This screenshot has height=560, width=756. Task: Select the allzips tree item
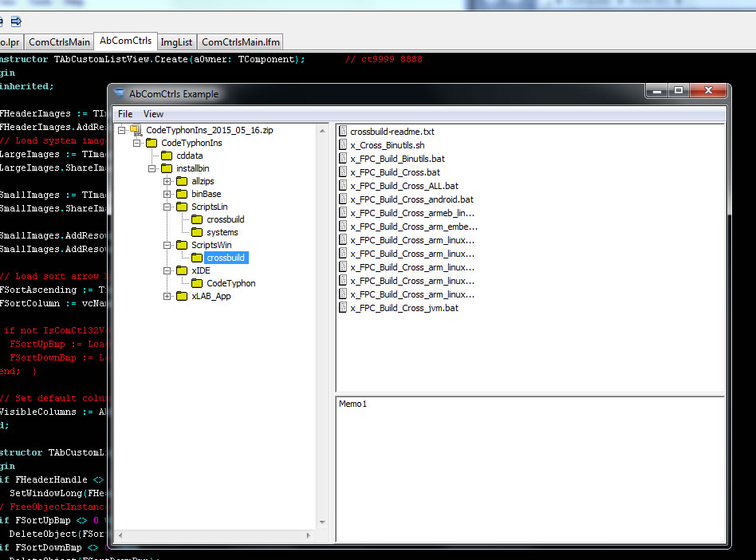coord(203,181)
